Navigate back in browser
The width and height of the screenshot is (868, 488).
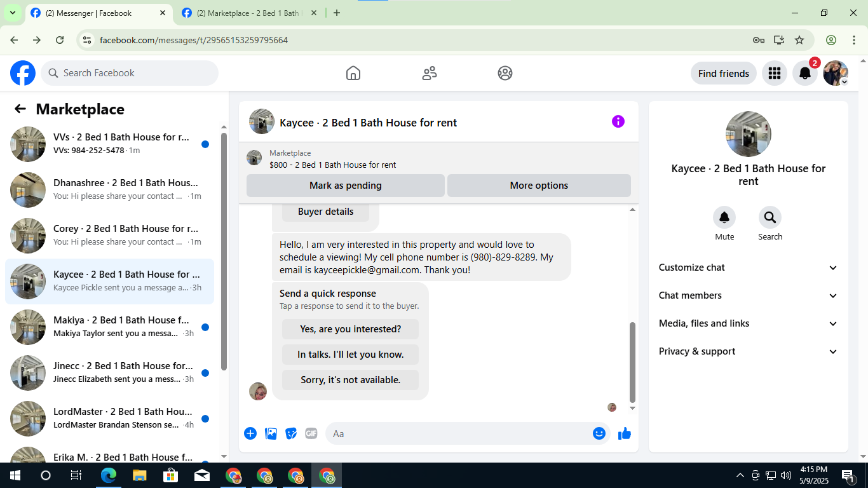tap(14, 40)
